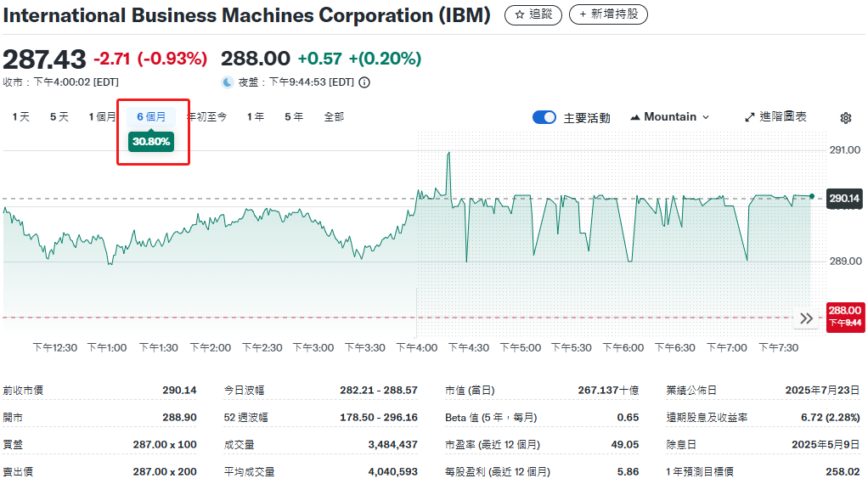Click the 除息日 date 2025年5月9日
The width and height of the screenshot is (868, 484).
(x=826, y=444)
